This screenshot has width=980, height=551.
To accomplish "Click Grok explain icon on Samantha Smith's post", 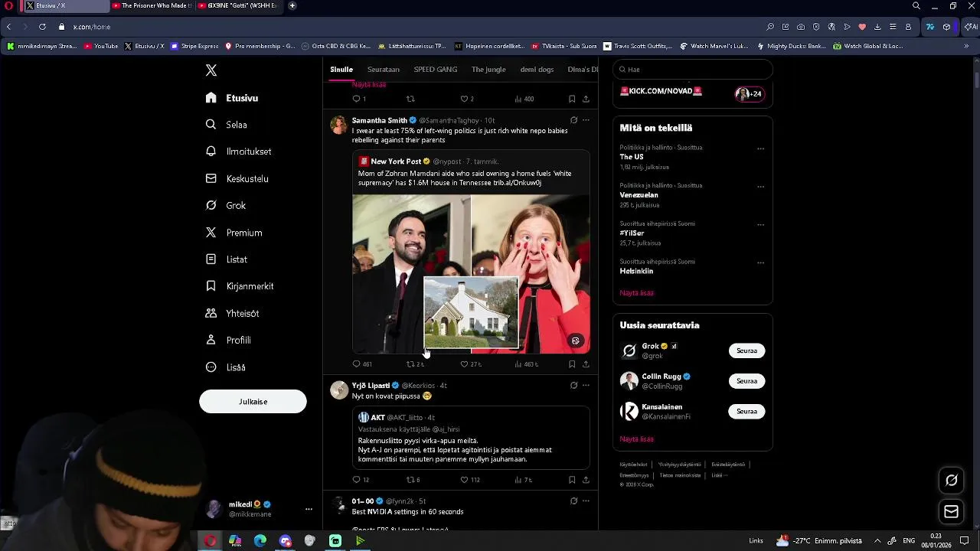I will [573, 120].
